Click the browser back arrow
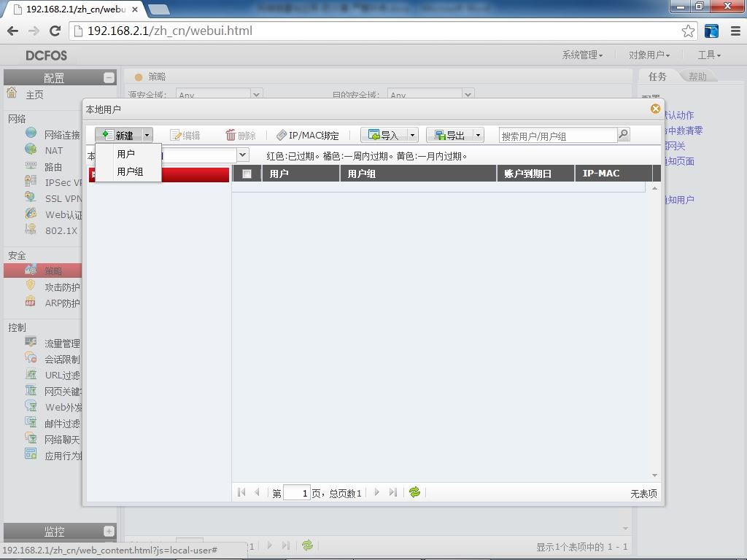 click(x=13, y=31)
